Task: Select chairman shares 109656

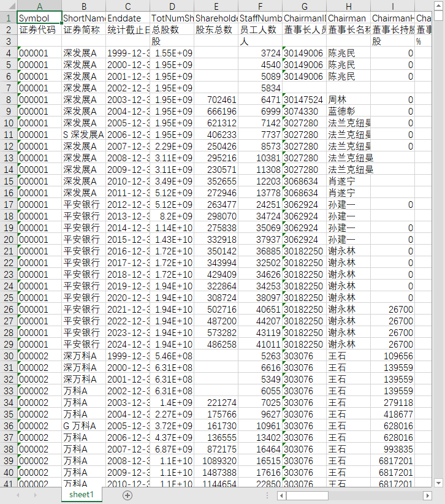Action: [393, 356]
